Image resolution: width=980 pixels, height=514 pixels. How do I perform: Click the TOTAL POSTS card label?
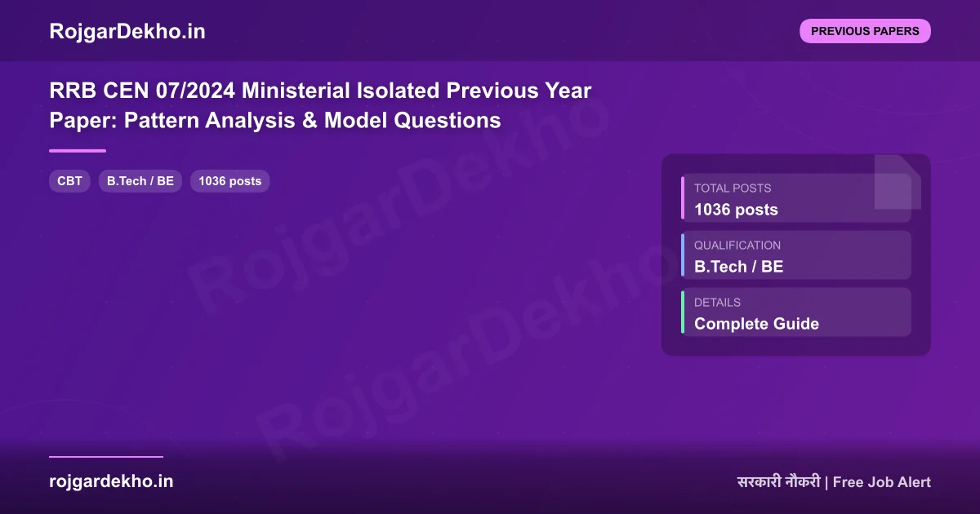tap(732, 188)
